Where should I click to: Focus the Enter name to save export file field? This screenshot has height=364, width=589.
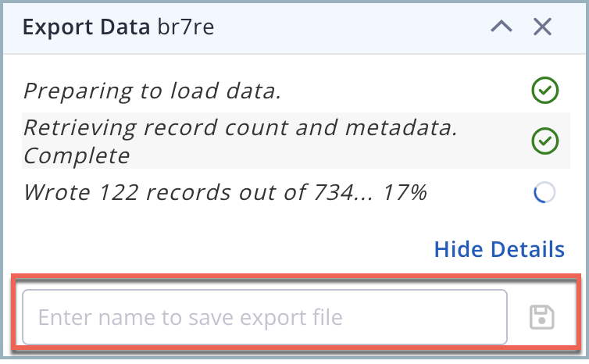tap(264, 317)
